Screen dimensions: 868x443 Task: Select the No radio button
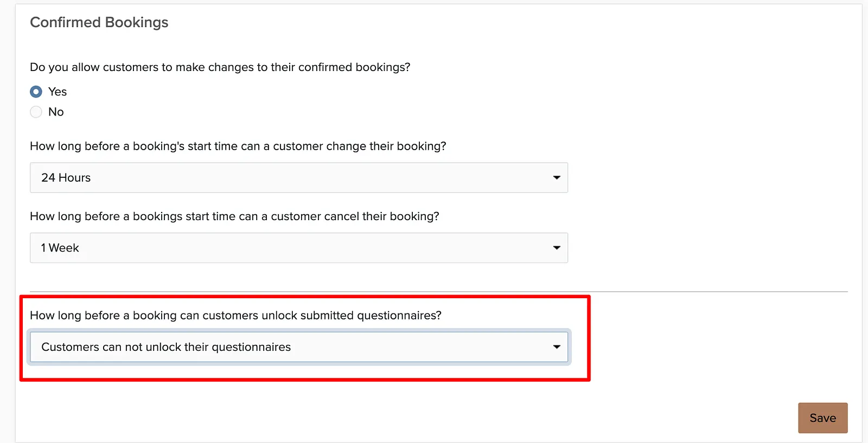(x=36, y=112)
